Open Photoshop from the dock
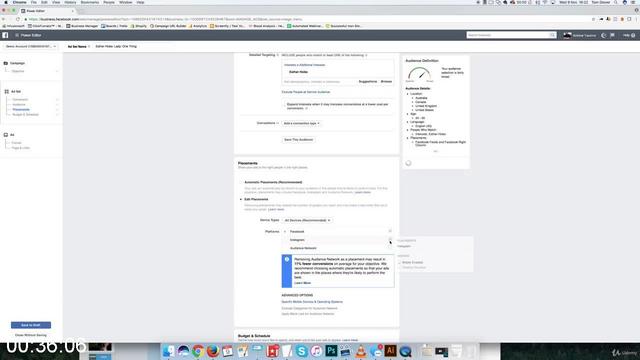 click(331, 351)
